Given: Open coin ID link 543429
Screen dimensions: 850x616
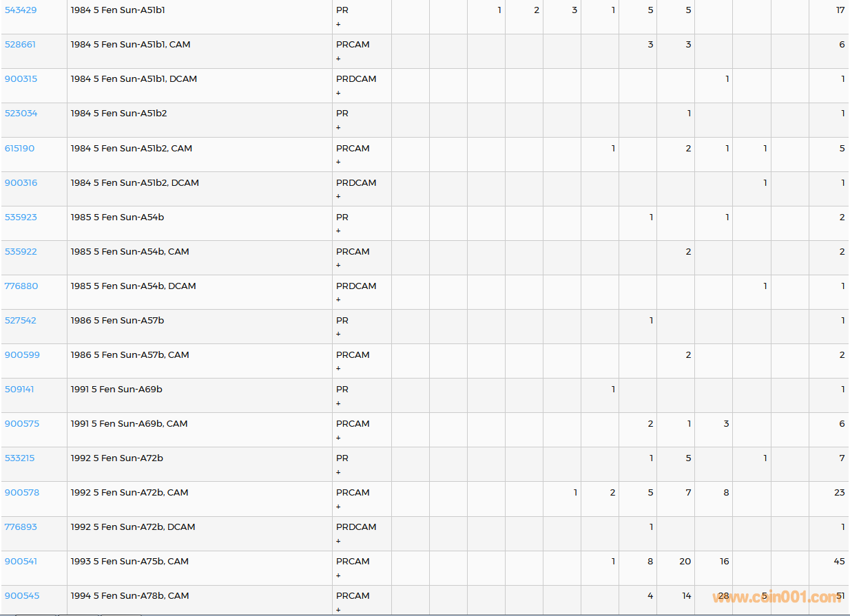Looking at the screenshot, I should point(21,10).
